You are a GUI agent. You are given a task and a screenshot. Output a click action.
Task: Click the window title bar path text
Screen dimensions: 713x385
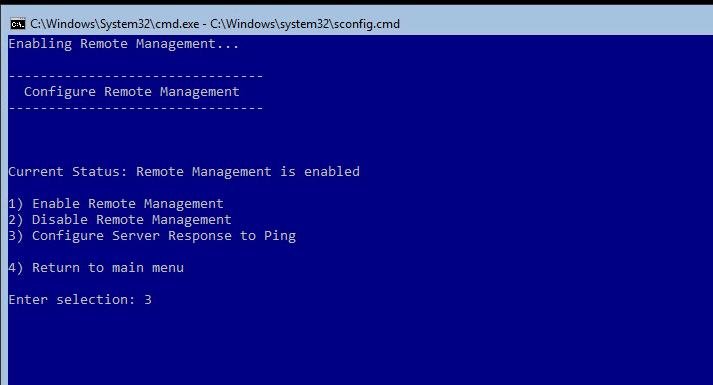click(215, 24)
